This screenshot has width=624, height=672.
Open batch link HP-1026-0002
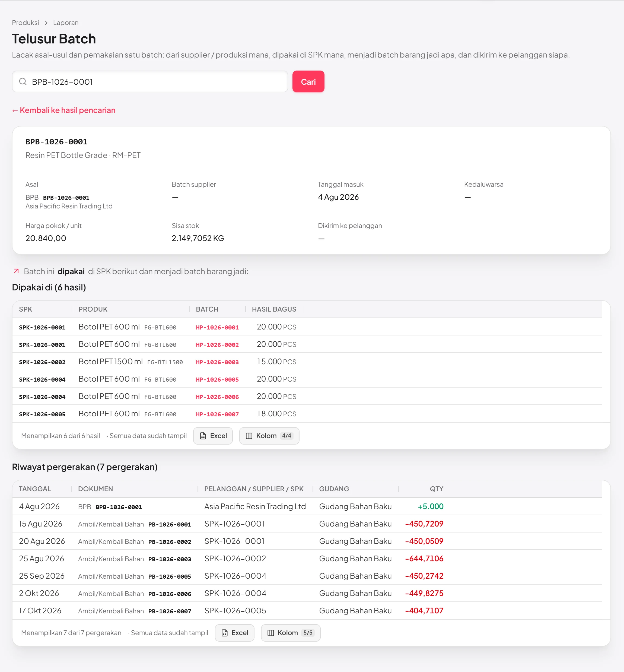[217, 345]
